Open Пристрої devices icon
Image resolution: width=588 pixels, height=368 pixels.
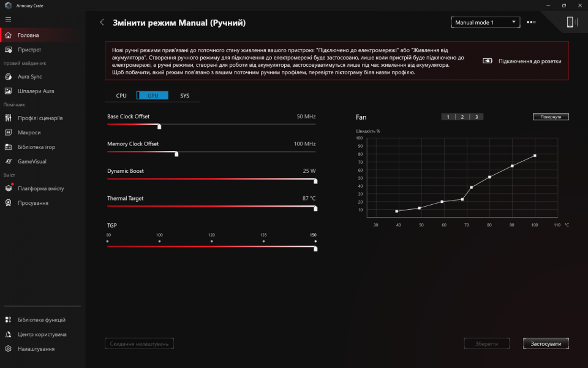(8, 50)
